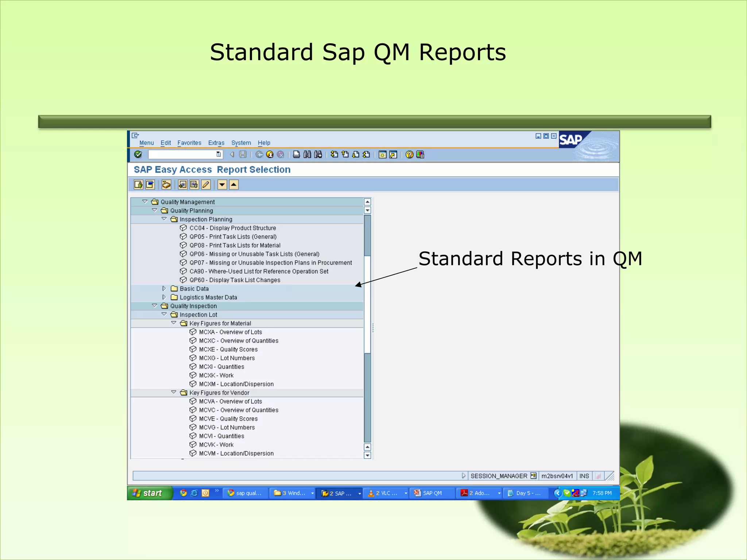
Task: Collapse Key Figures for Vendor folder
Action: (x=174, y=392)
